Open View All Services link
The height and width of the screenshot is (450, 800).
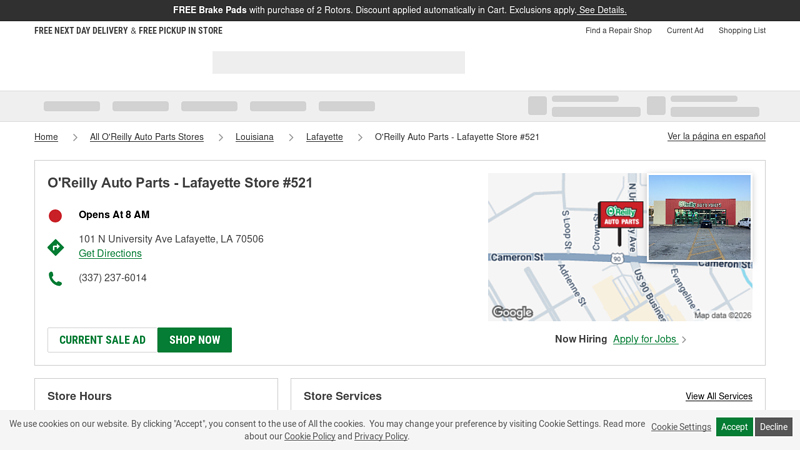pos(719,396)
